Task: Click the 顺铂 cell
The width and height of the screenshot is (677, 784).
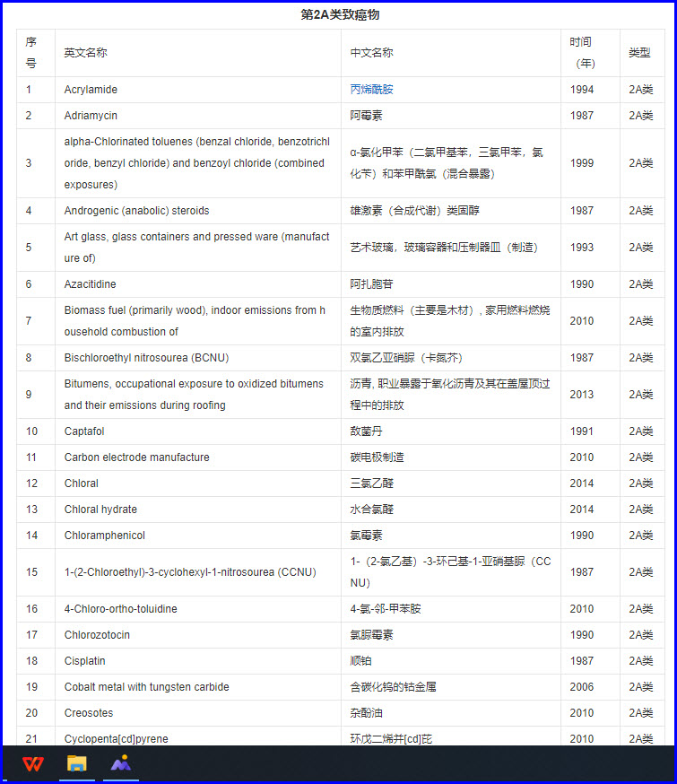Action: [360, 661]
